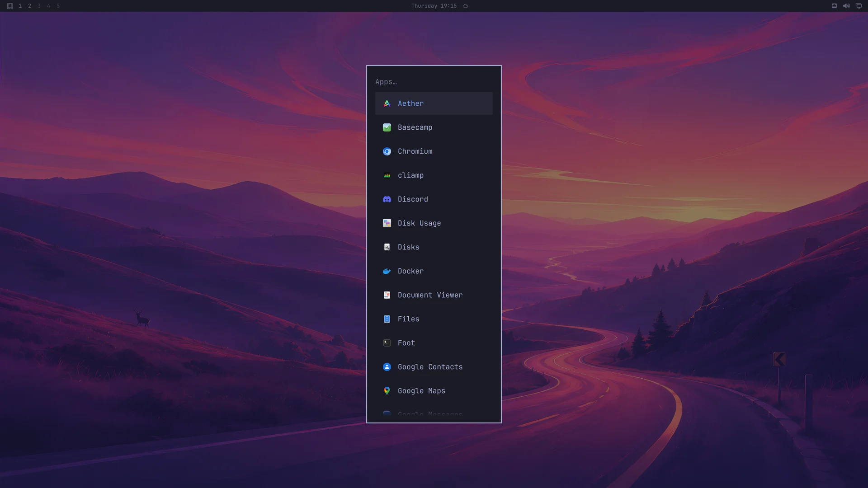Select Disks in the app list
868x488 pixels.
(434, 247)
